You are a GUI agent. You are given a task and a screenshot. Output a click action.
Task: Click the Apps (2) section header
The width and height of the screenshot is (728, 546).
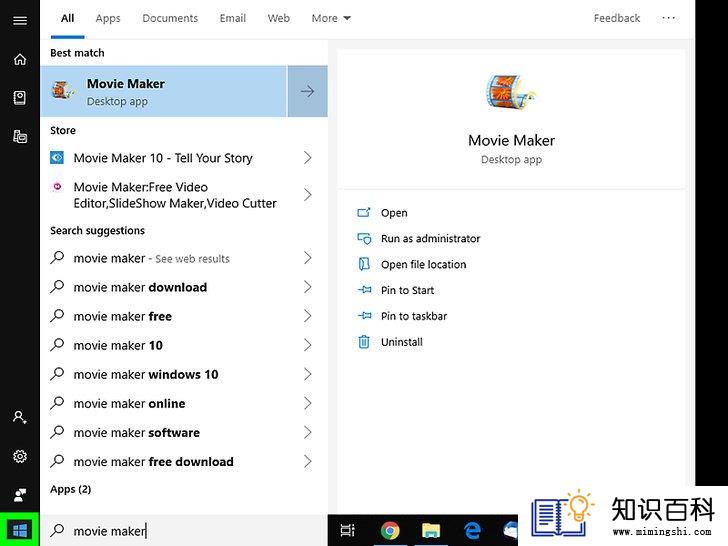coord(71,489)
